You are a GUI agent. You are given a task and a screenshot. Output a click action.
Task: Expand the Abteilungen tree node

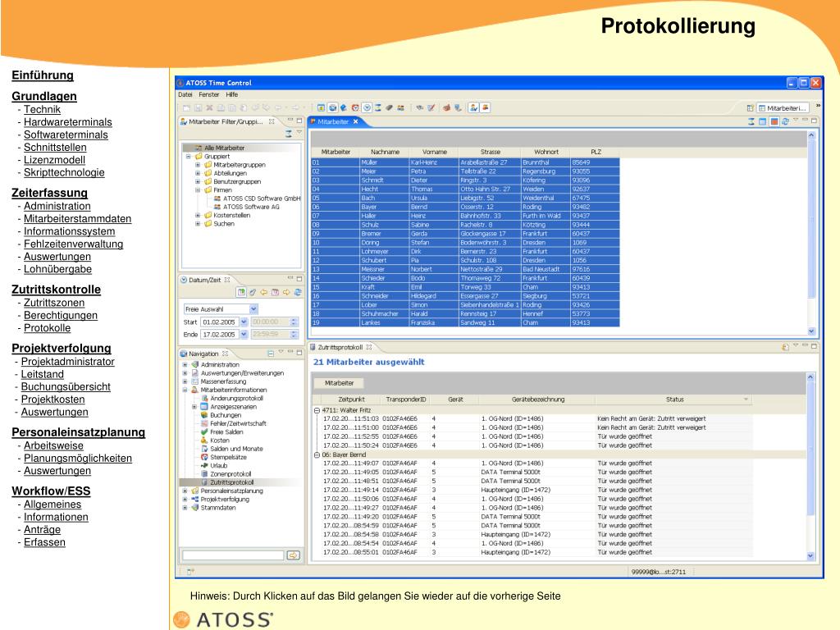click(198, 173)
